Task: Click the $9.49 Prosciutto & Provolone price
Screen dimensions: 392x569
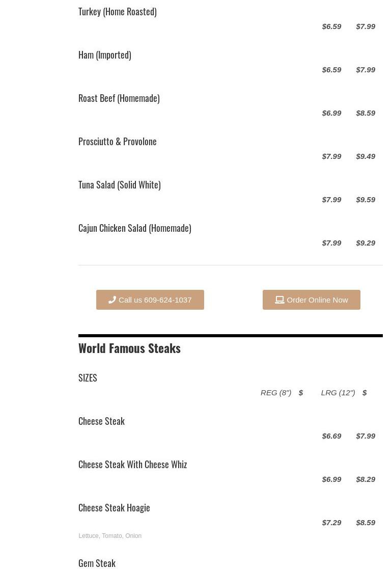Action: pyautogui.click(x=366, y=156)
